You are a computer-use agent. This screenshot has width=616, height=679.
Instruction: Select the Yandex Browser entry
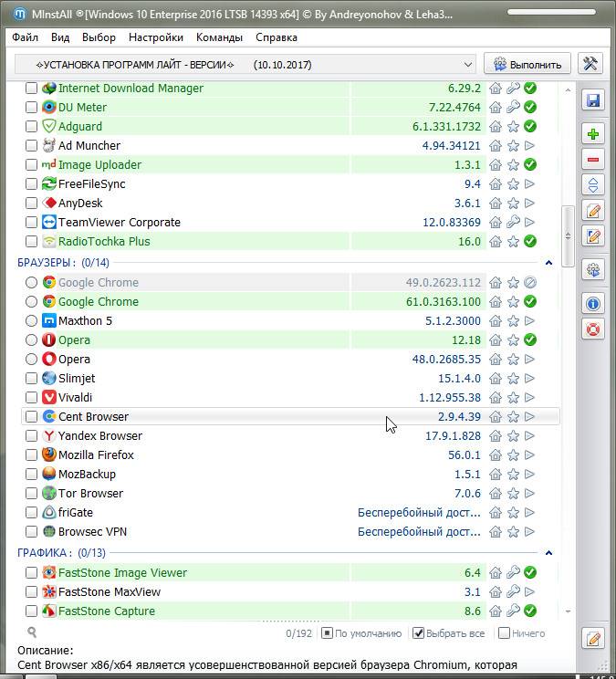coord(100,436)
